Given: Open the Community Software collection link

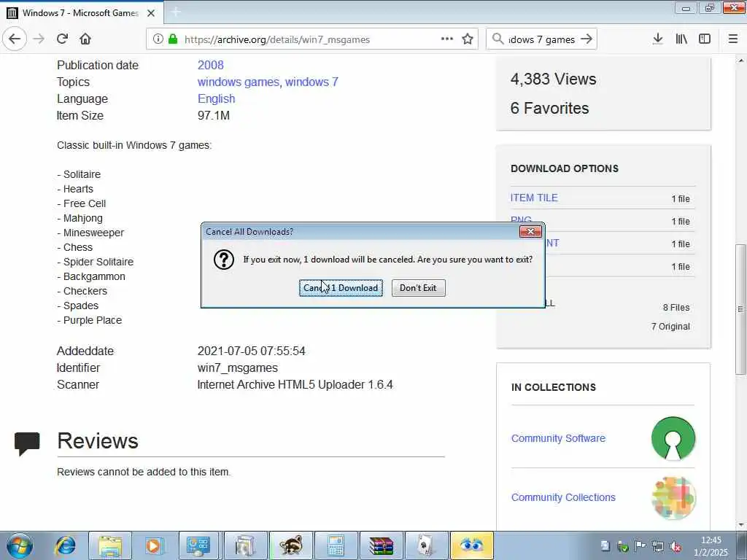Looking at the screenshot, I should pos(558,438).
